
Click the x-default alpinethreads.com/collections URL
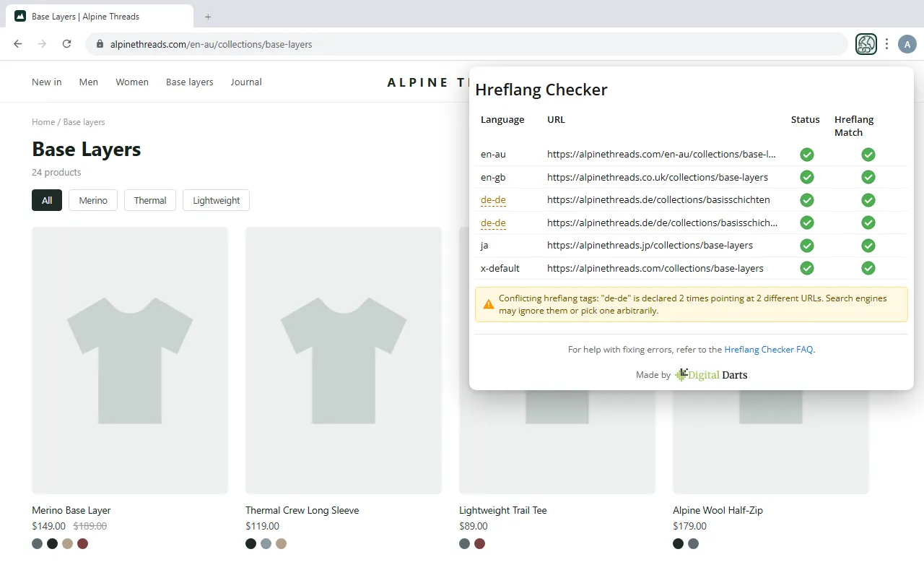click(x=655, y=268)
